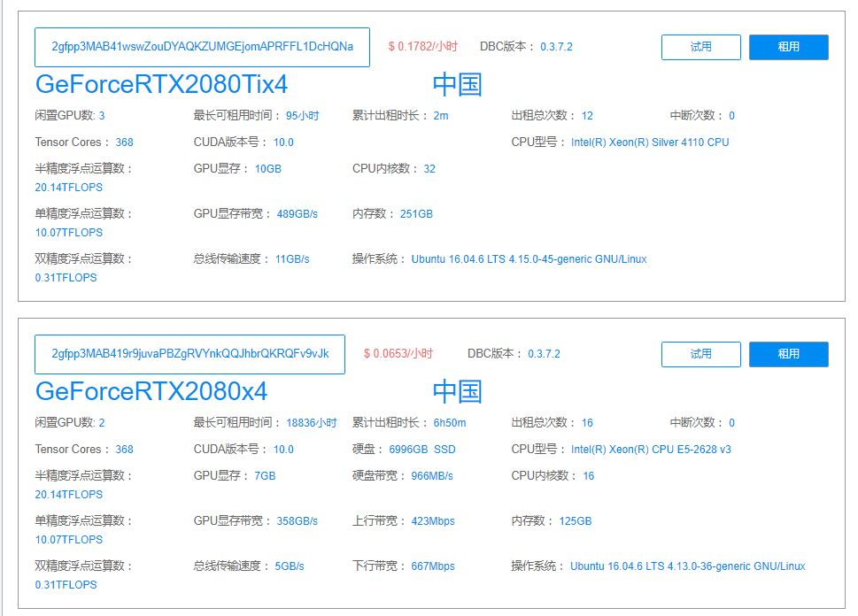This screenshot has width=858, height=616.
Task: Click 硬盘 6996GB SSD value
Action: pyautogui.click(x=422, y=449)
